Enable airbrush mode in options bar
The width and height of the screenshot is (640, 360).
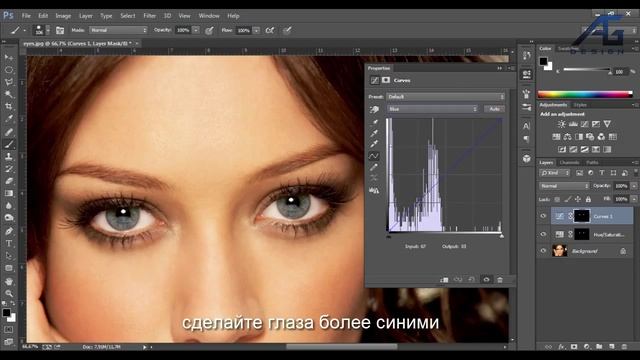[x=270, y=30]
